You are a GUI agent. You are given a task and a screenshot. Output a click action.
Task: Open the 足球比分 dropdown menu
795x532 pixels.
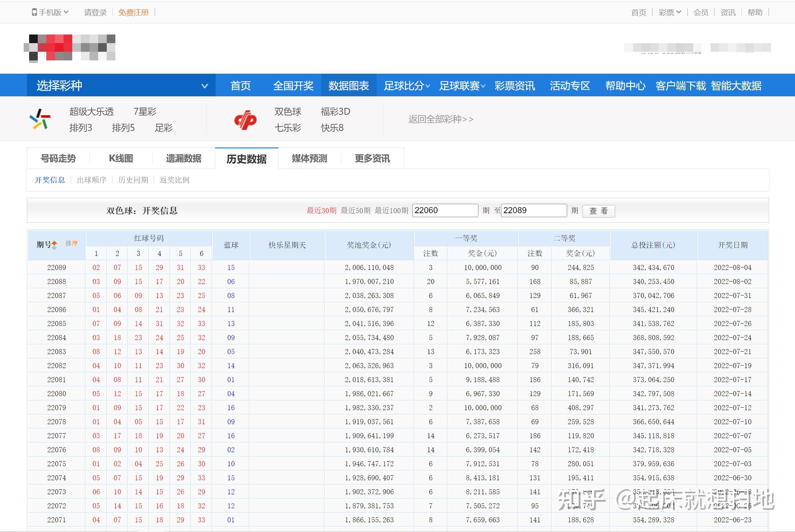(407, 86)
